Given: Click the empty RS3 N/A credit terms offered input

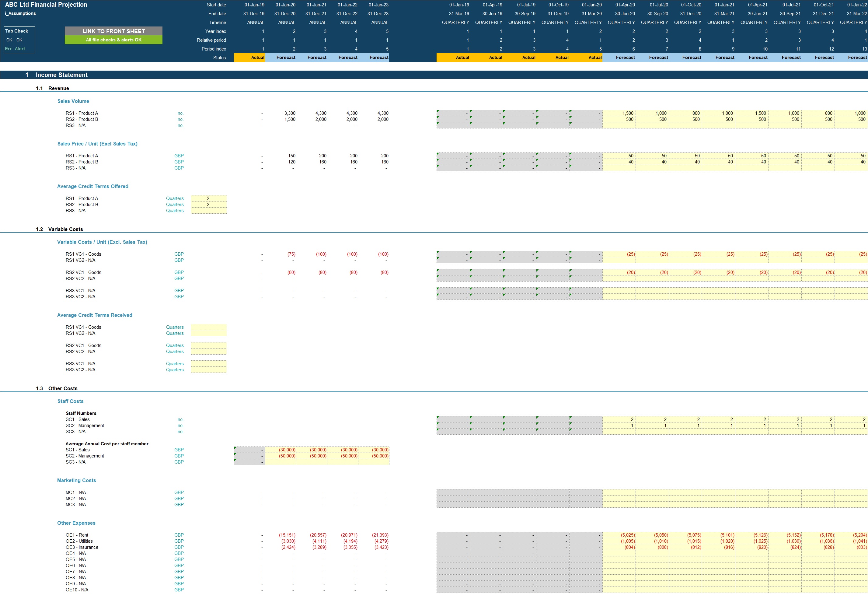Looking at the screenshot, I should pyautogui.click(x=209, y=211).
